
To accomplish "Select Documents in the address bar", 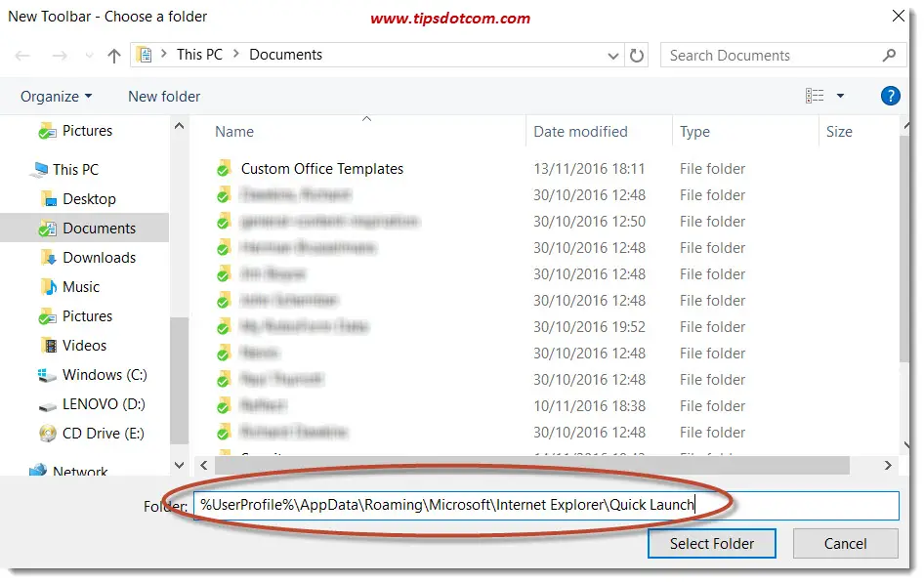I will [x=286, y=55].
